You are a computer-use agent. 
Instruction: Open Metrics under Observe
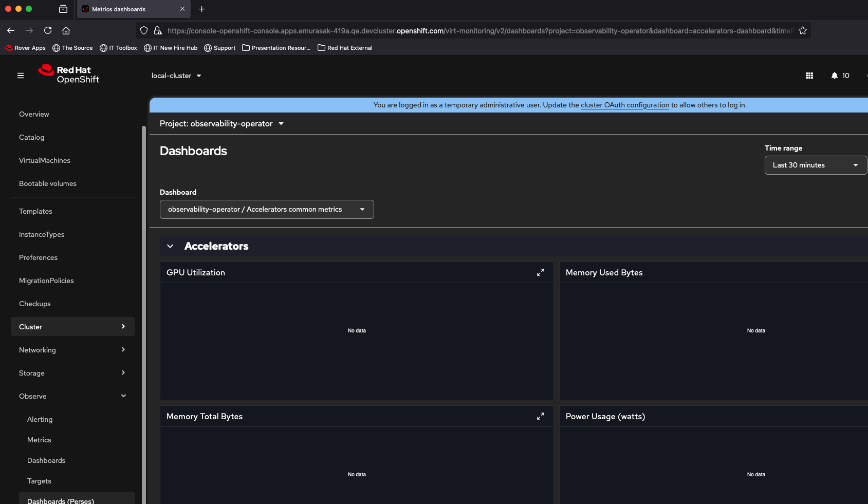pyautogui.click(x=39, y=440)
